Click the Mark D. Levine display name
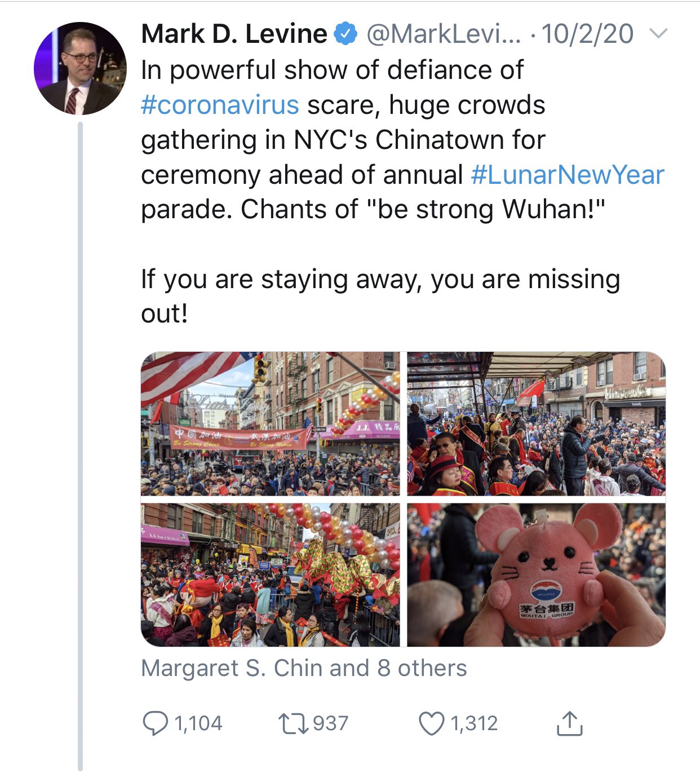Viewport: 700px width, 773px height. tap(234, 34)
